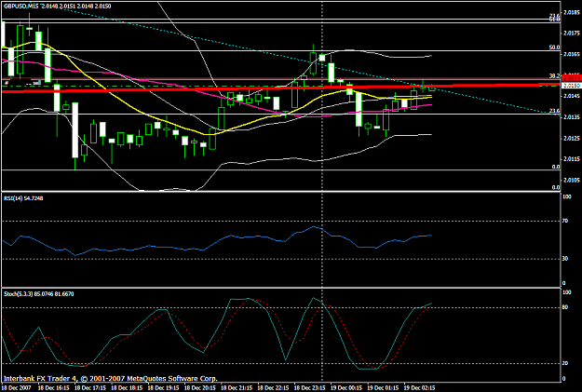
Task: Select the Stoch(5,3,3) 85.0746 81.6670 label
Action: point(38,294)
